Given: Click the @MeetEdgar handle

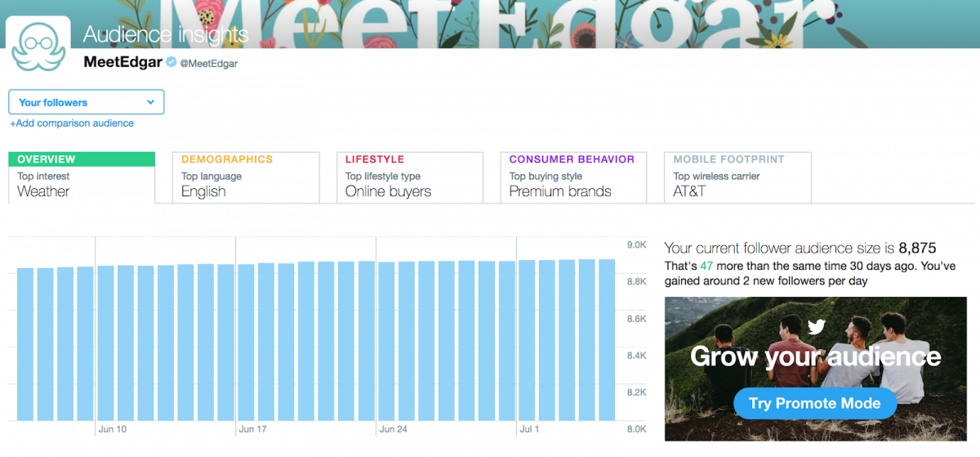Looking at the screenshot, I should [208, 64].
